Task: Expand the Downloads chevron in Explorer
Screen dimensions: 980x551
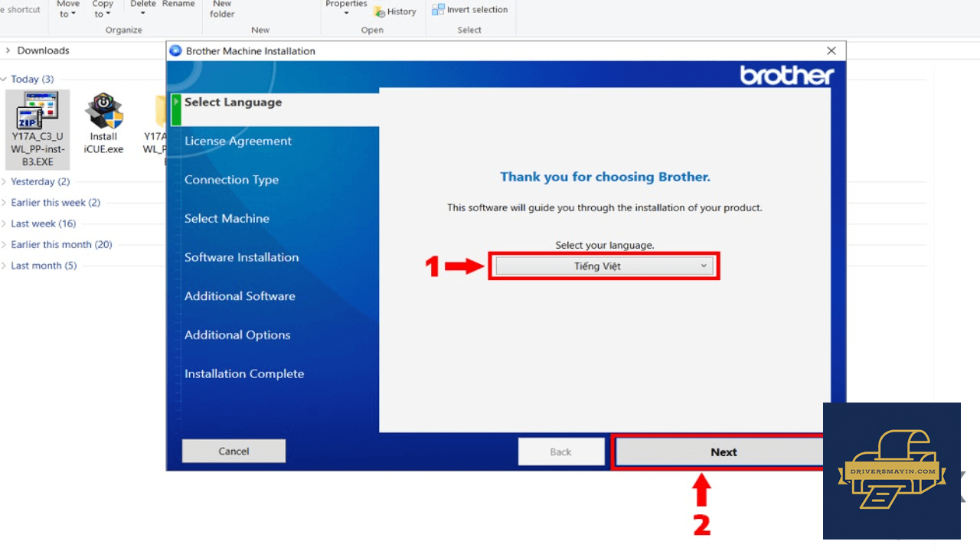Action: coord(8,51)
